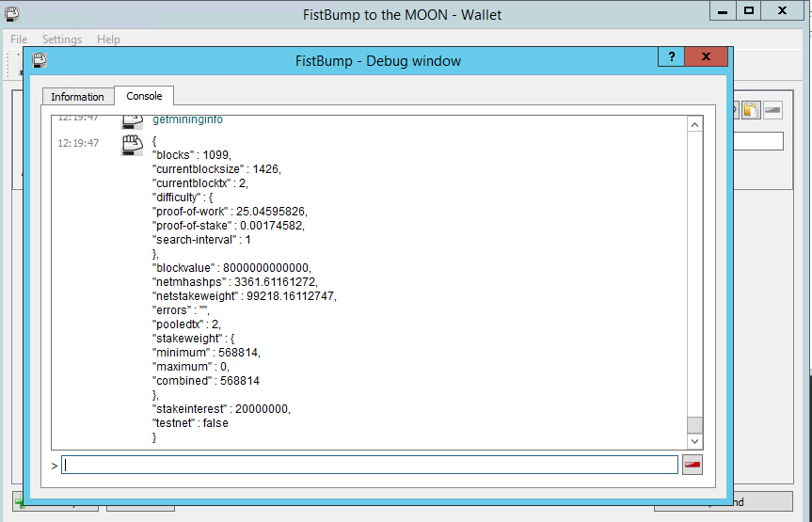Click the "pooledtx" : 2 line
Viewport: 812px width, 522px height.
click(186, 324)
